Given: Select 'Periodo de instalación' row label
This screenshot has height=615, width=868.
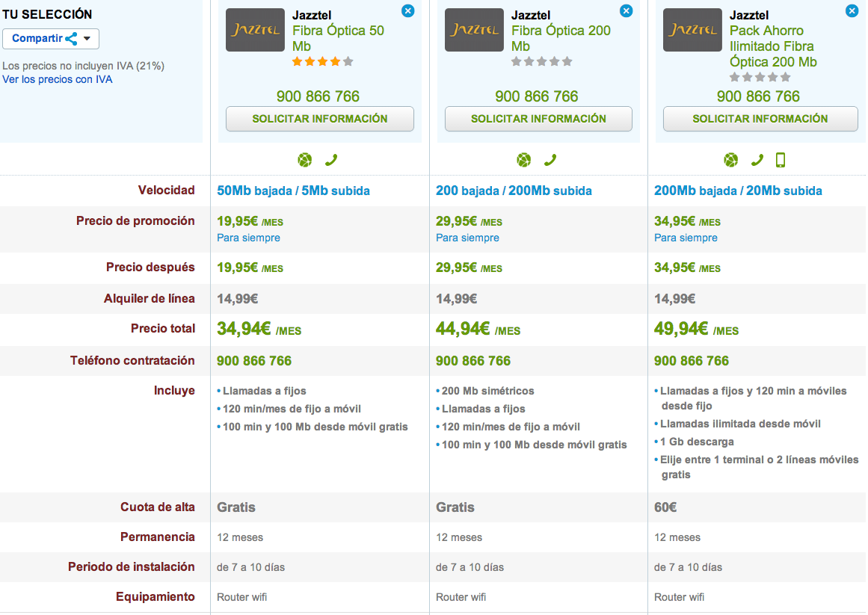Looking at the screenshot, I should coord(132,567).
